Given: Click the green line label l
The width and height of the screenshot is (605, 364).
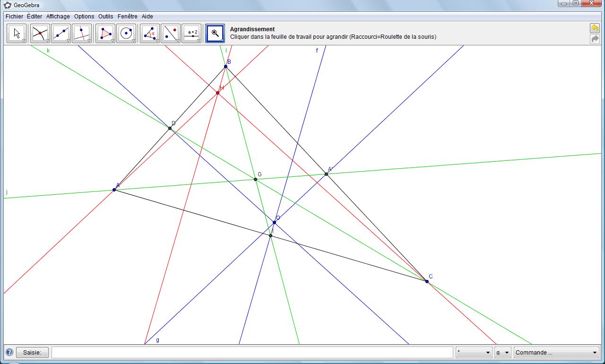Looking at the screenshot, I should coord(226,51).
